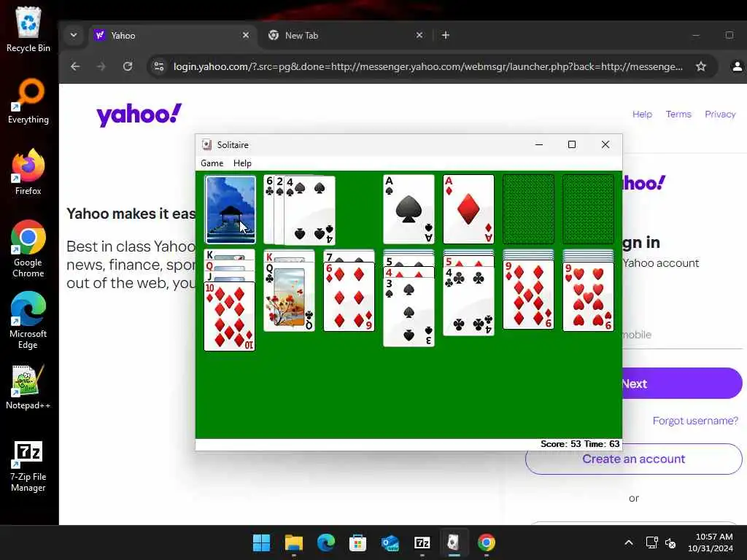
Task: Click the Terms link on the Yahoo page
Action: (x=678, y=114)
